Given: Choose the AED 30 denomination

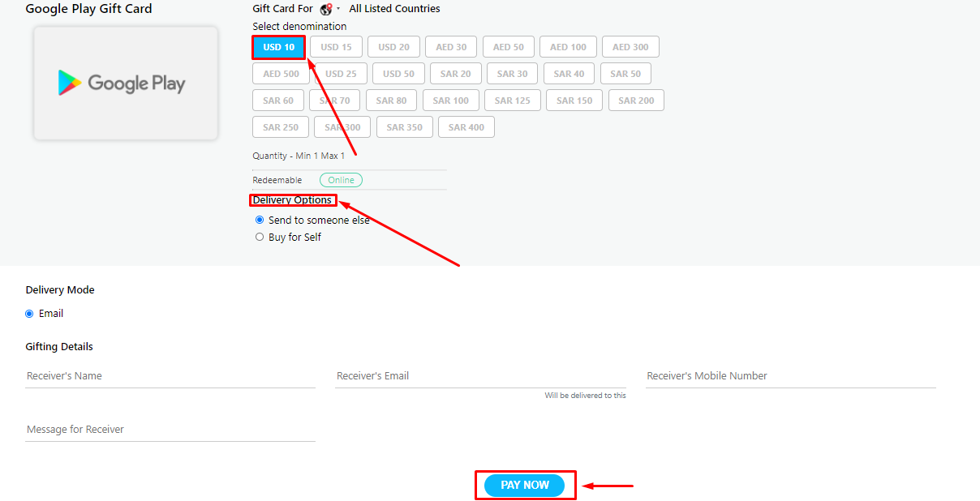Looking at the screenshot, I should click(x=451, y=47).
